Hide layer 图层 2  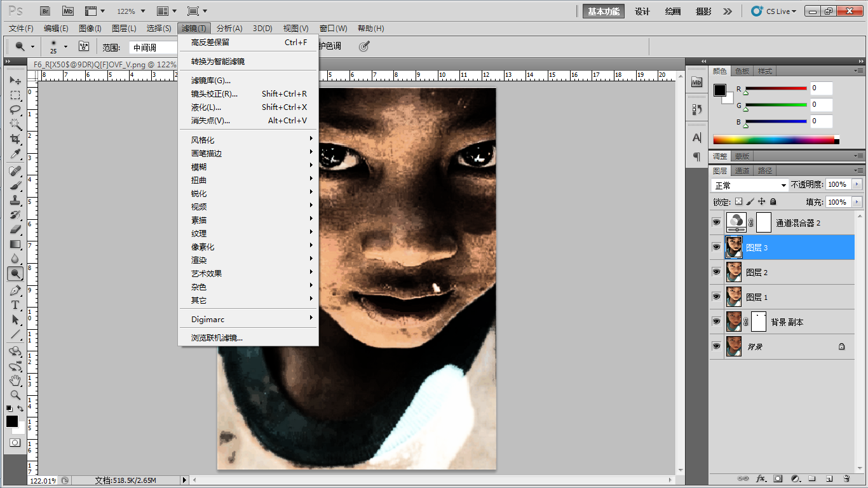click(716, 273)
